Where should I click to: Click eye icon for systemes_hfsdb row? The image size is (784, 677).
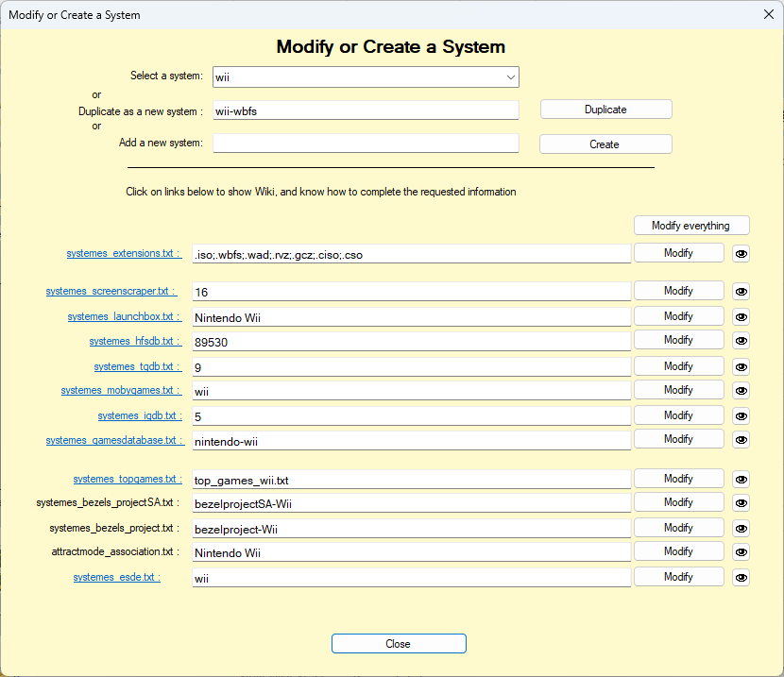(x=741, y=341)
